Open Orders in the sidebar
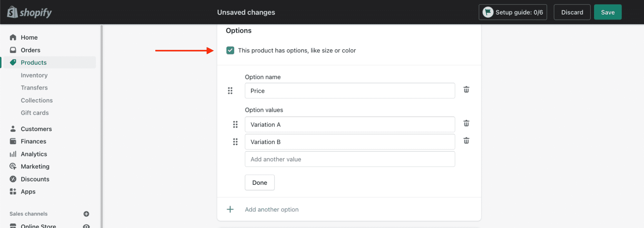This screenshot has height=228, width=644. tap(30, 50)
